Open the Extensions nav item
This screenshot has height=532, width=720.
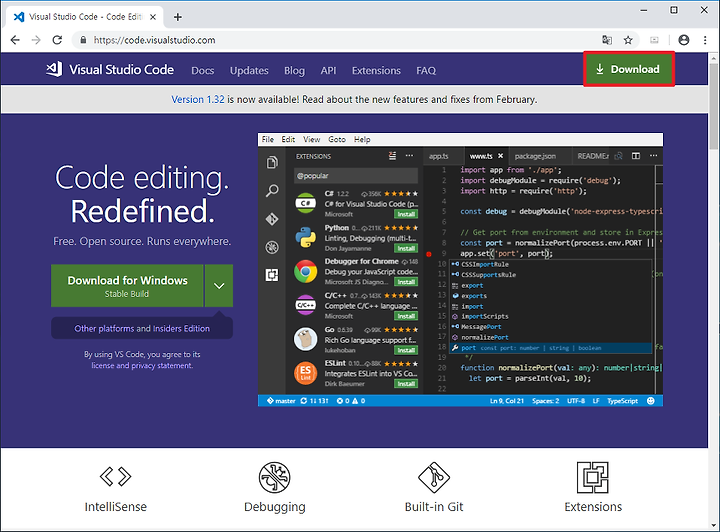coord(376,71)
